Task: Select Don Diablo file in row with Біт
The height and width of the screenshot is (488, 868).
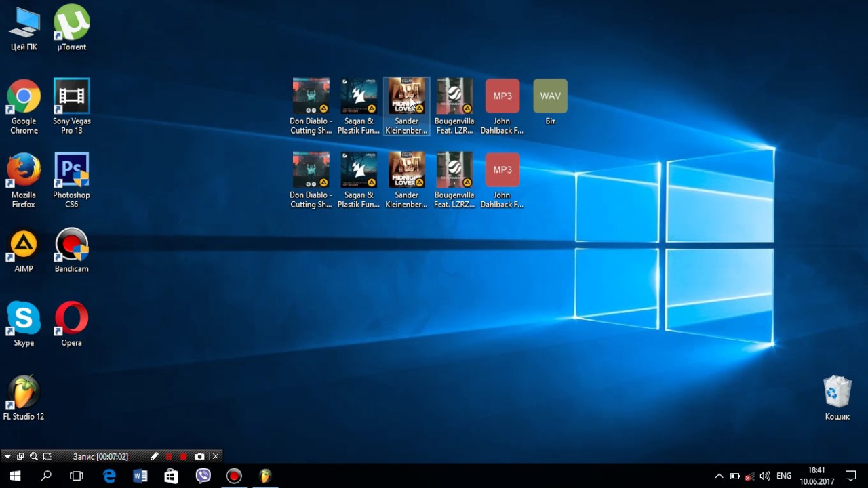Action: pos(311,106)
